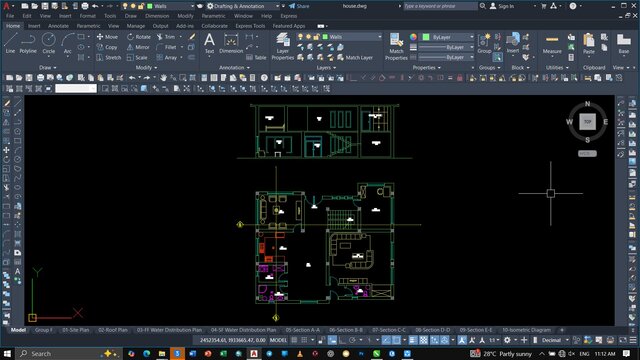The height and width of the screenshot is (360, 640).
Task: Select the Polyline tool
Action: pos(28,43)
